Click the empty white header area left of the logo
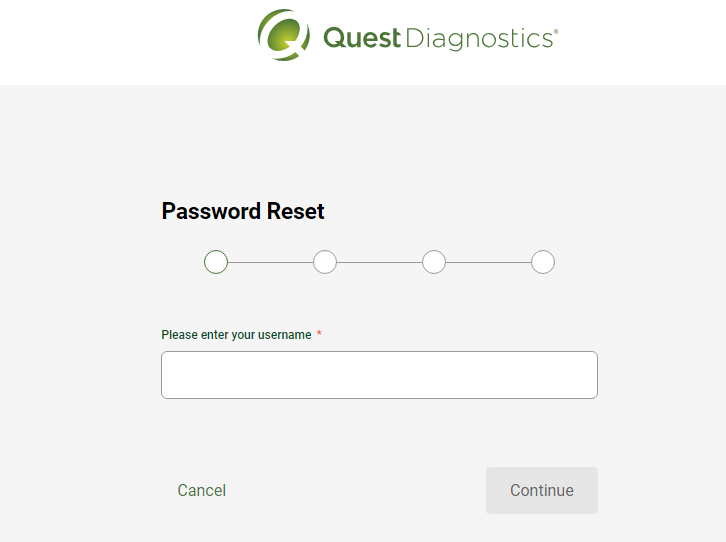The width and height of the screenshot is (726, 542). 125,42
